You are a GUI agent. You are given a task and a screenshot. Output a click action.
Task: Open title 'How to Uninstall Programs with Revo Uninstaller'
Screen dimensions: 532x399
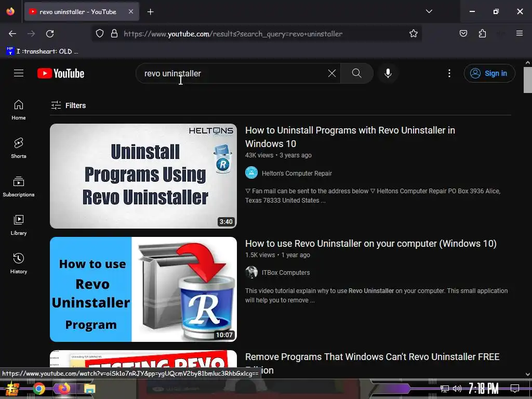pyautogui.click(x=350, y=137)
